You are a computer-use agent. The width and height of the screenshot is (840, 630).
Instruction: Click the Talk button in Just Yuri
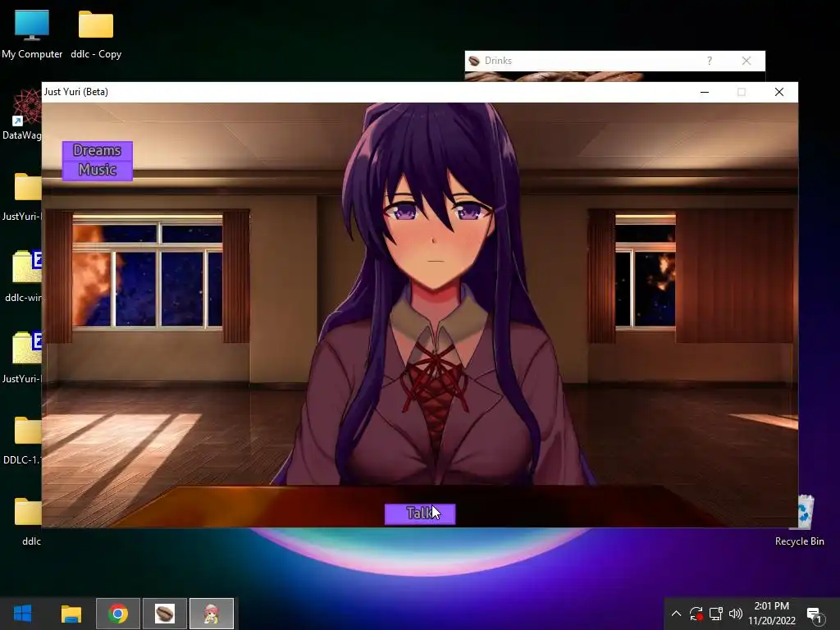(x=420, y=514)
